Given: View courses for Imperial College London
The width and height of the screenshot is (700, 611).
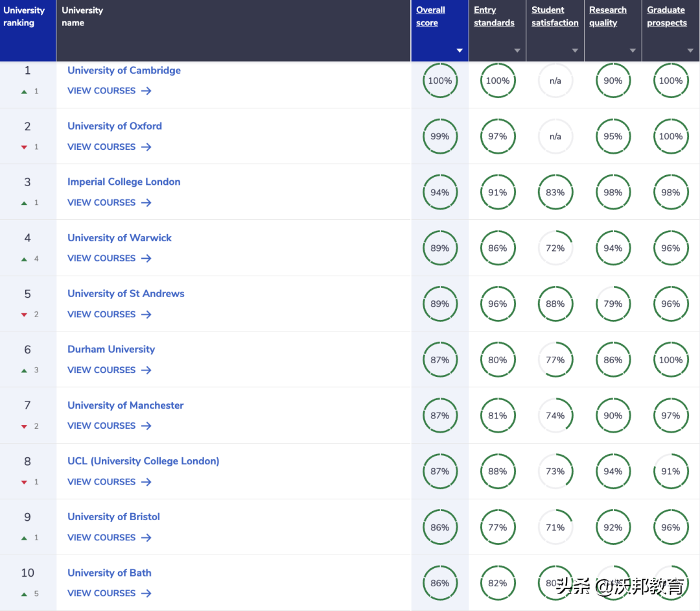Looking at the screenshot, I should [x=110, y=202].
